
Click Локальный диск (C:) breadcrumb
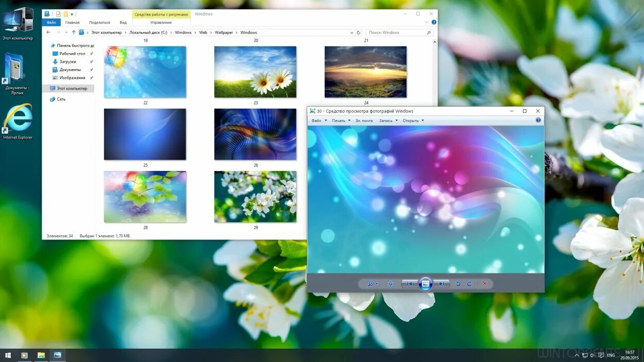[148, 32]
